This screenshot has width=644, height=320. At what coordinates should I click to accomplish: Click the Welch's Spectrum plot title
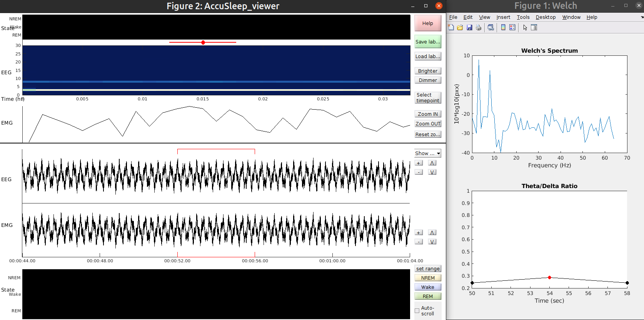(x=549, y=50)
